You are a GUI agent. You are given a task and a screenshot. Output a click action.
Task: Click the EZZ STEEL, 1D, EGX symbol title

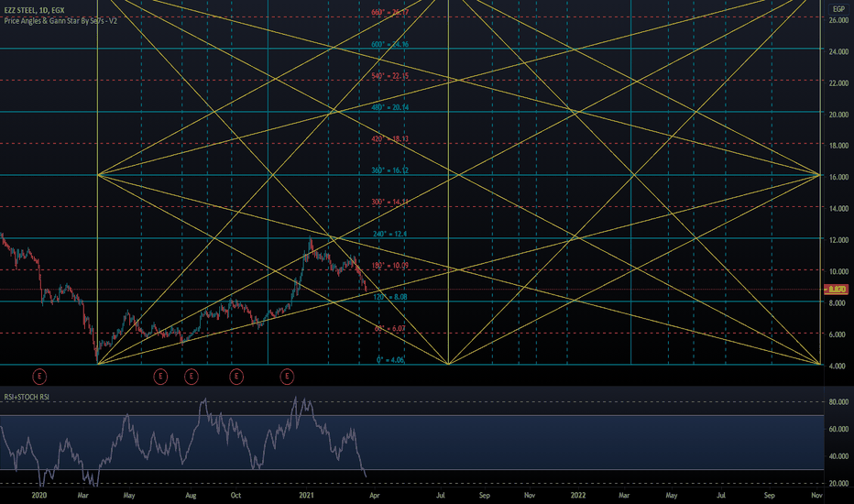[34, 10]
